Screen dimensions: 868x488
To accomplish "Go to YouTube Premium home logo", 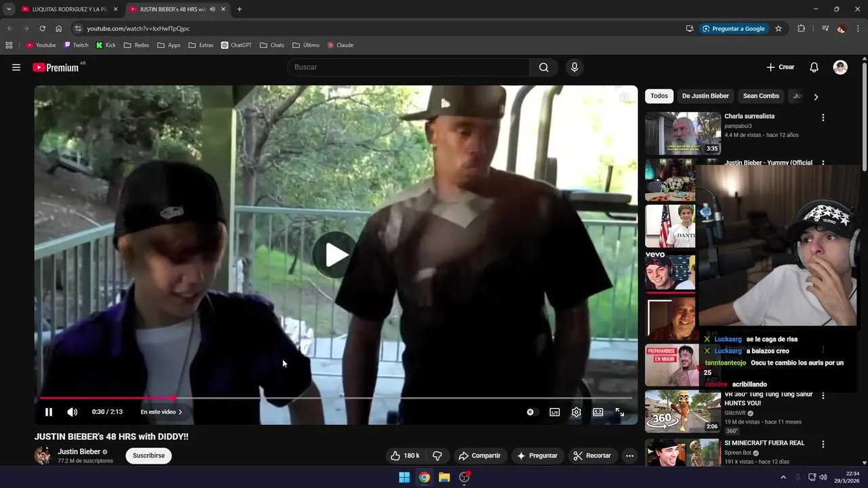I will click(x=56, y=67).
